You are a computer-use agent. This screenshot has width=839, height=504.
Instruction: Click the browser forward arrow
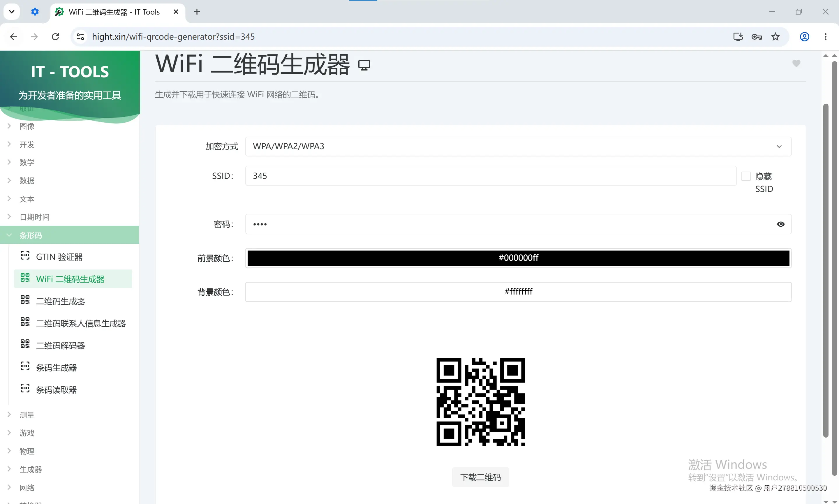coord(34,37)
